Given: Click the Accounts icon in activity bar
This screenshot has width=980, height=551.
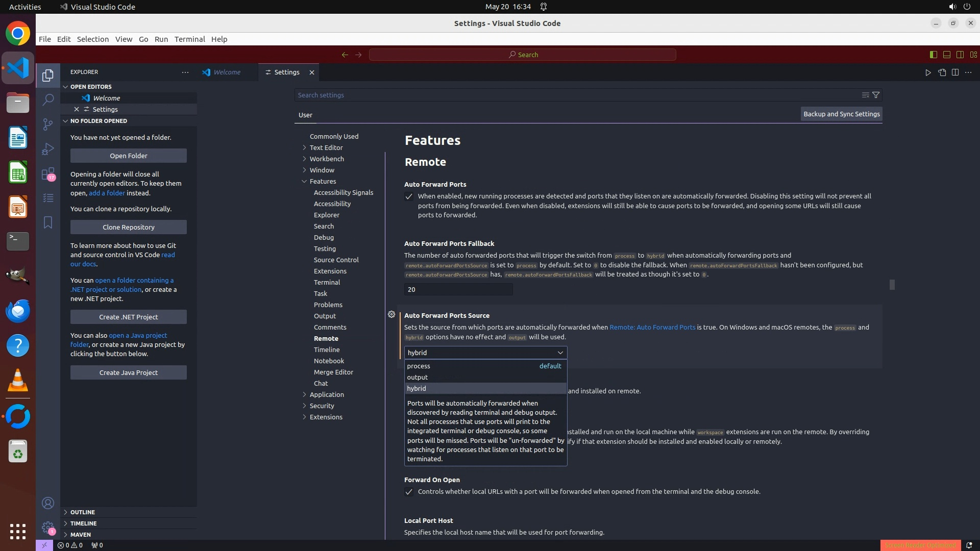Looking at the screenshot, I should [48, 504].
